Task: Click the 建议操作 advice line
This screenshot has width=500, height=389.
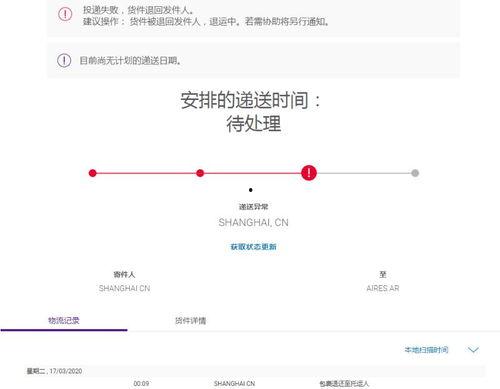Action: [x=206, y=22]
